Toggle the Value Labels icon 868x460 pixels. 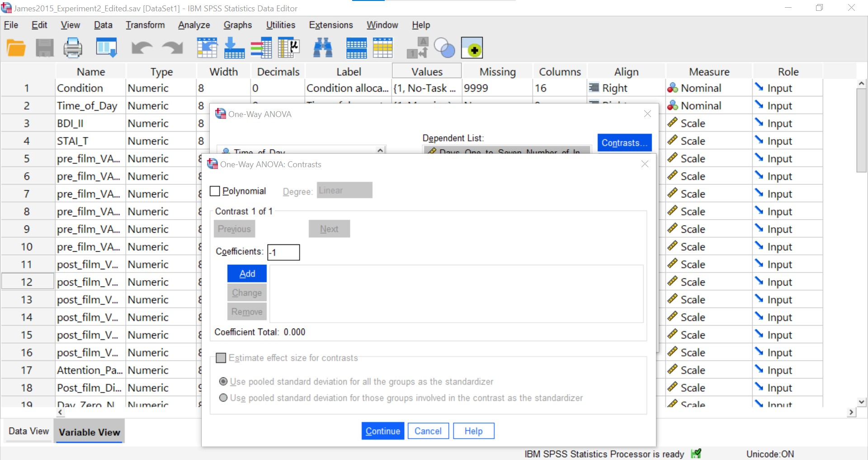(x=417, y=48)
